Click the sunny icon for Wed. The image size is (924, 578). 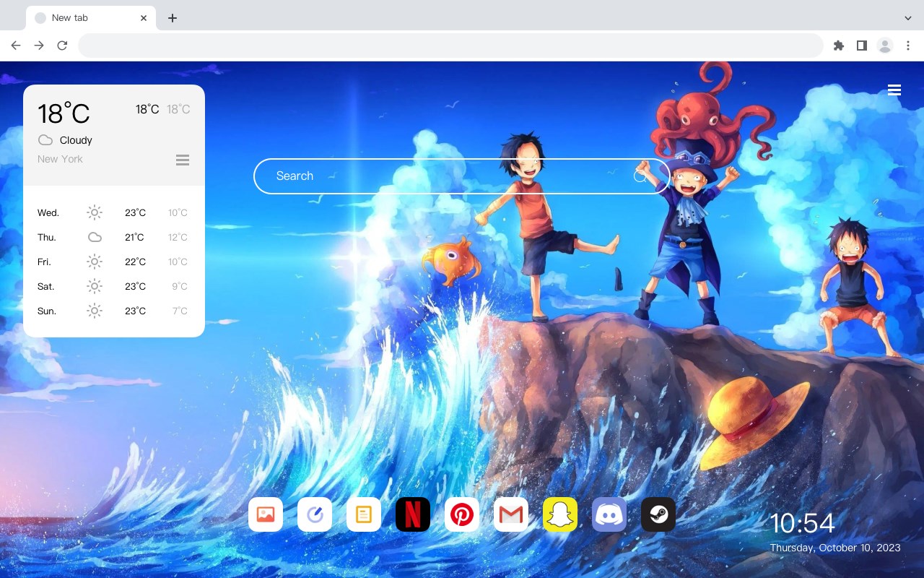click(95, 212)
